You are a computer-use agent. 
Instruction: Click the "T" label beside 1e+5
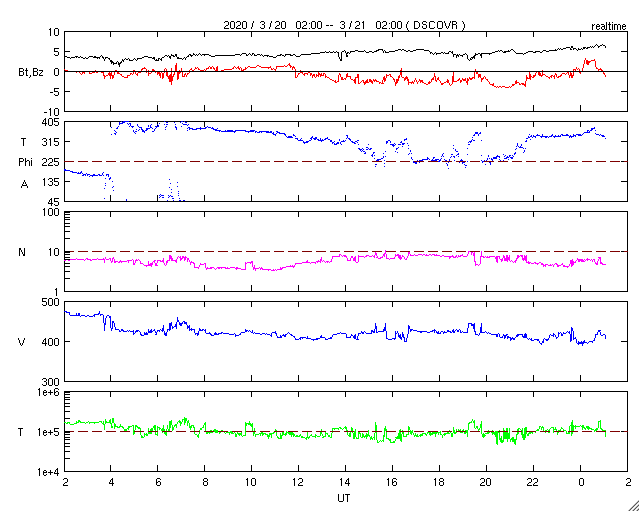click(21, 432)
